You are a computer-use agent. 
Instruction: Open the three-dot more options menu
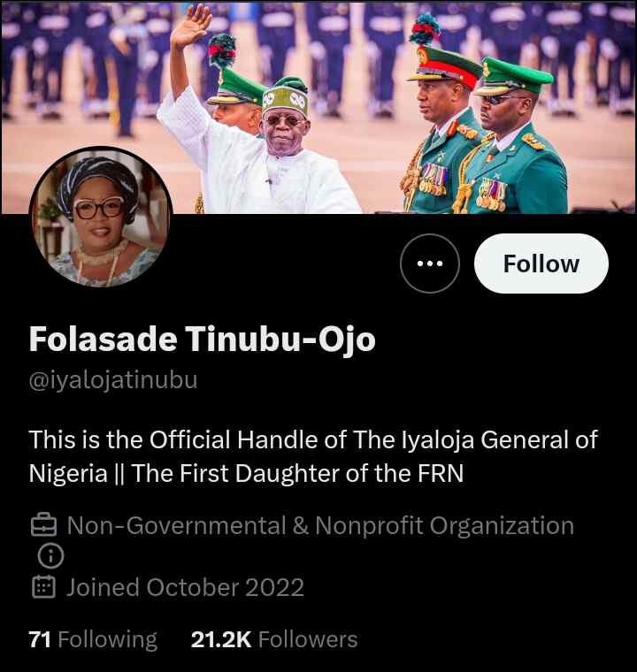click(x=430, y=263)
